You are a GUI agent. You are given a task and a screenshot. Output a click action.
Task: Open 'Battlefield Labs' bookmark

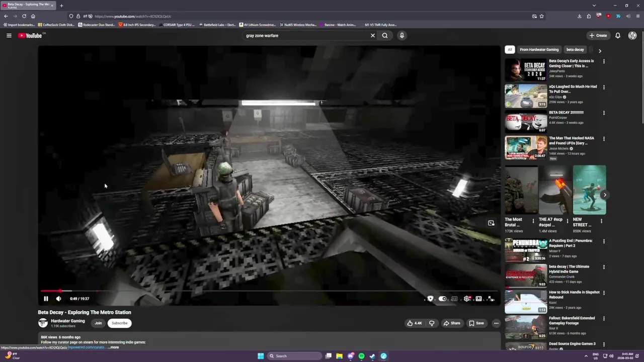217,25
